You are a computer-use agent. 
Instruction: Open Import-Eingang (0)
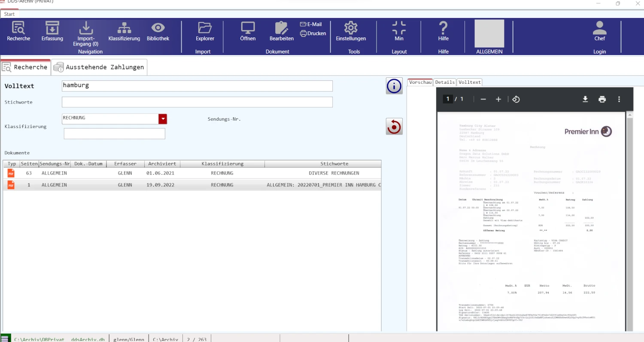click(86, 34)
